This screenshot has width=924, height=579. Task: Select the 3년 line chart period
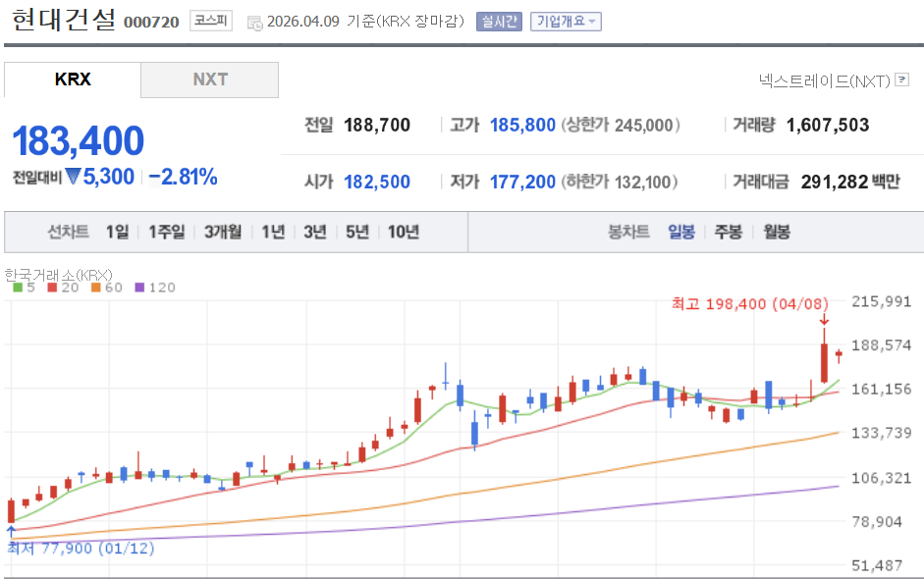point(315,232)
